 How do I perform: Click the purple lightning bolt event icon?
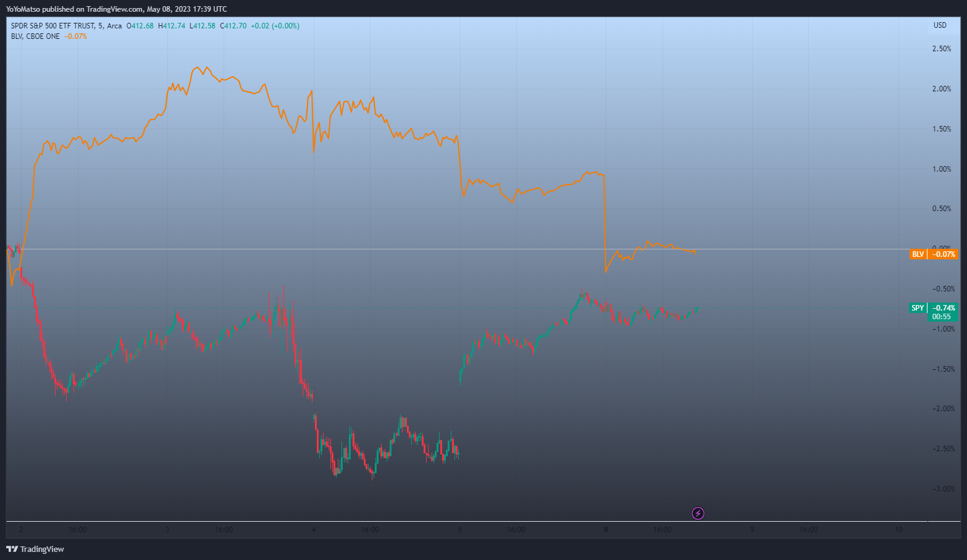[x=698, y=513]
